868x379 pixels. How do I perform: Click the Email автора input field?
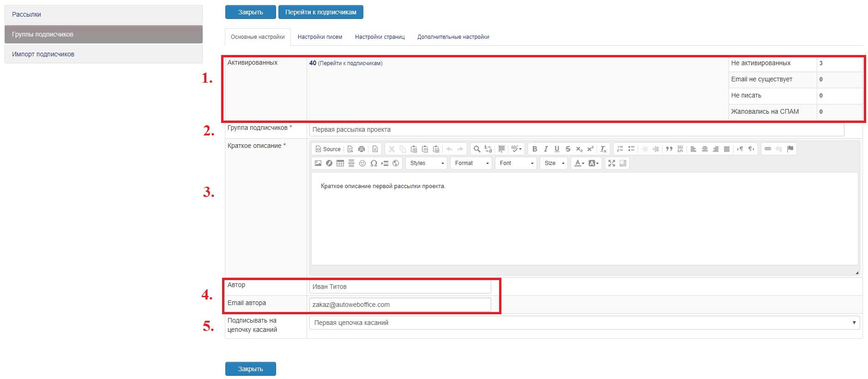coord(400,305)
